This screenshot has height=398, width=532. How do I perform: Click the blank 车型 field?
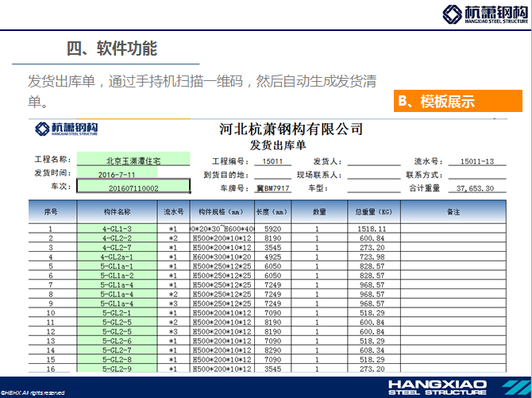(374, 188)
